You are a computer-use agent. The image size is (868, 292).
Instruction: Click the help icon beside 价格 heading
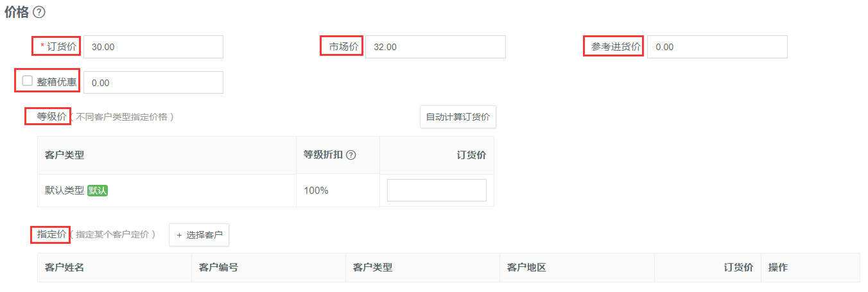pyautogui.click(x=39, y=12)
